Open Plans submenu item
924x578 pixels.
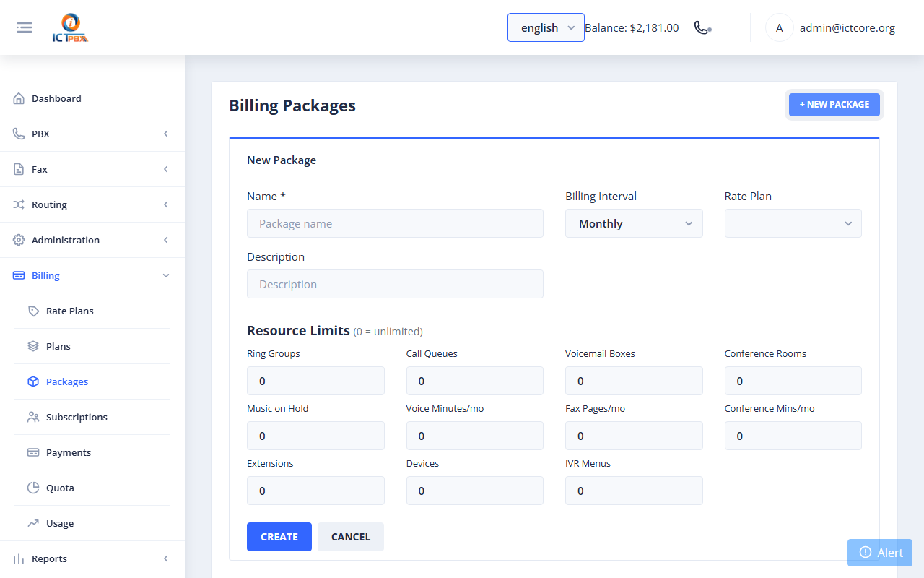pyautogui.click(x=92, y=346)
